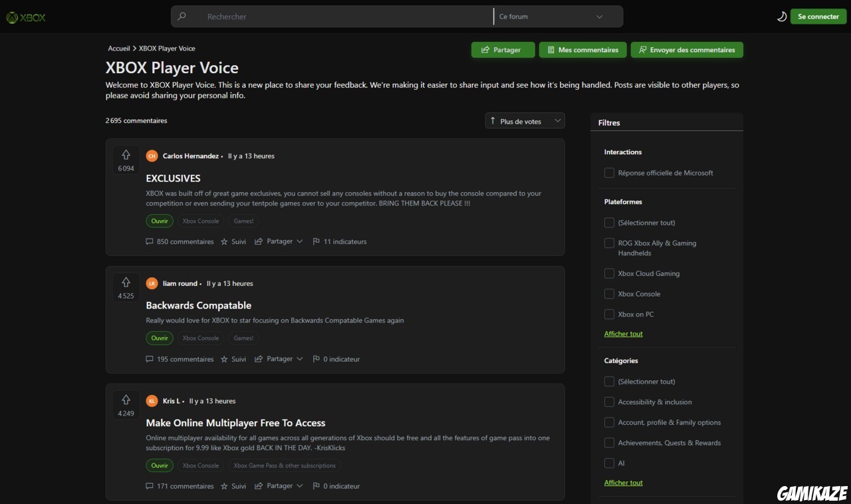This screenshot has width=851, height=504.
Task: Click the search magnifier icon
Action: point(182,17)
